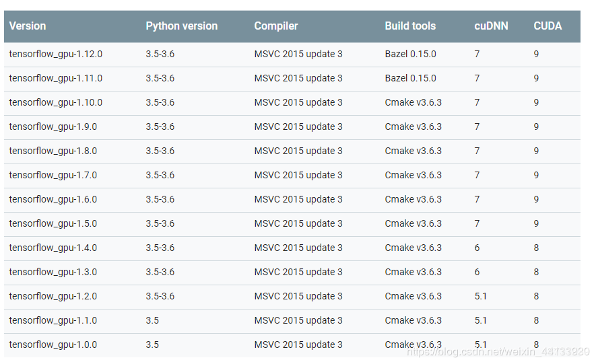Click MSVC 2015 update 3 in 1.7.0 row
596x364 pixels.
coord(298,175)
